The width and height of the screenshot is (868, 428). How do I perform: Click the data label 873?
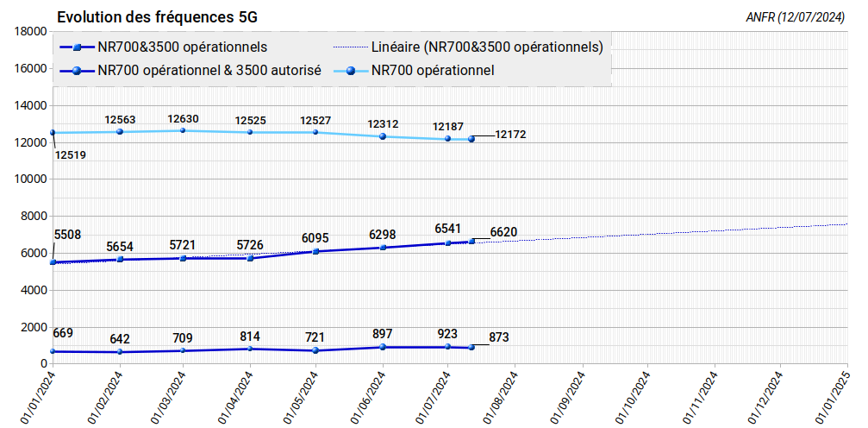[498, 337]
